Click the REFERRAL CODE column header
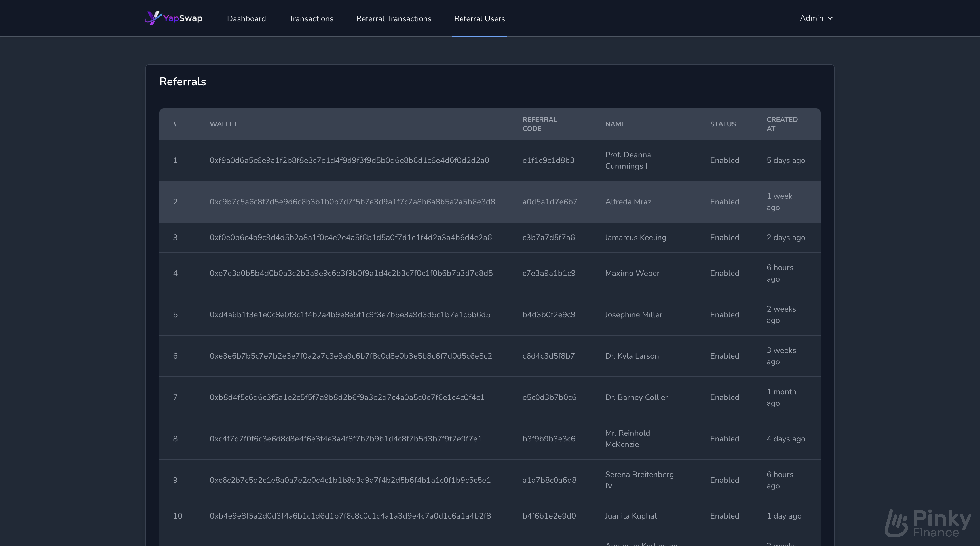 (539, 124)
